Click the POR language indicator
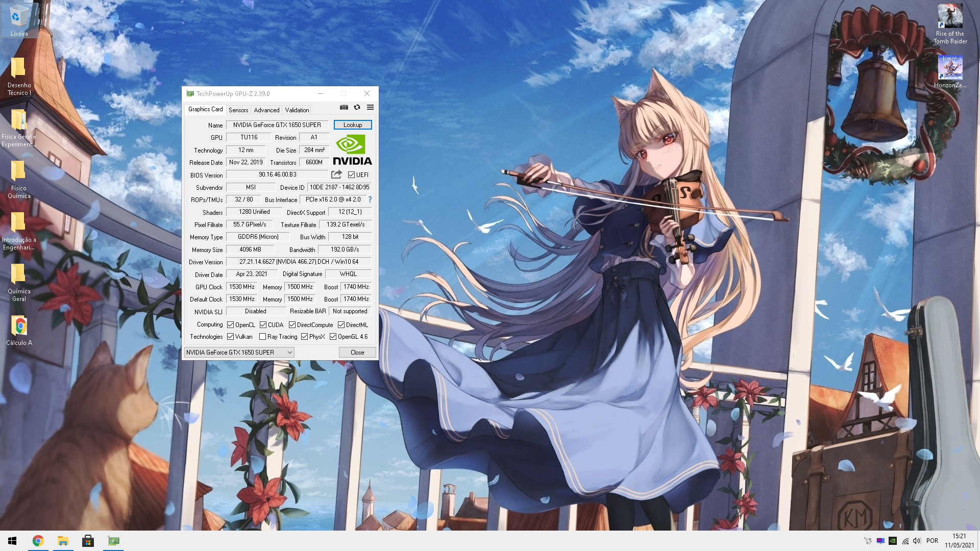 point(932,541)
